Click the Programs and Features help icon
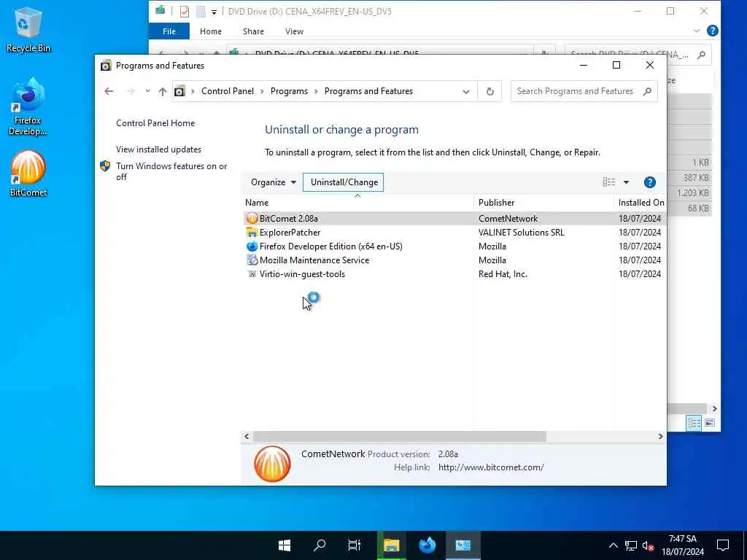The height and width of the screenshot is (560, 747). (x=649, y=182)
